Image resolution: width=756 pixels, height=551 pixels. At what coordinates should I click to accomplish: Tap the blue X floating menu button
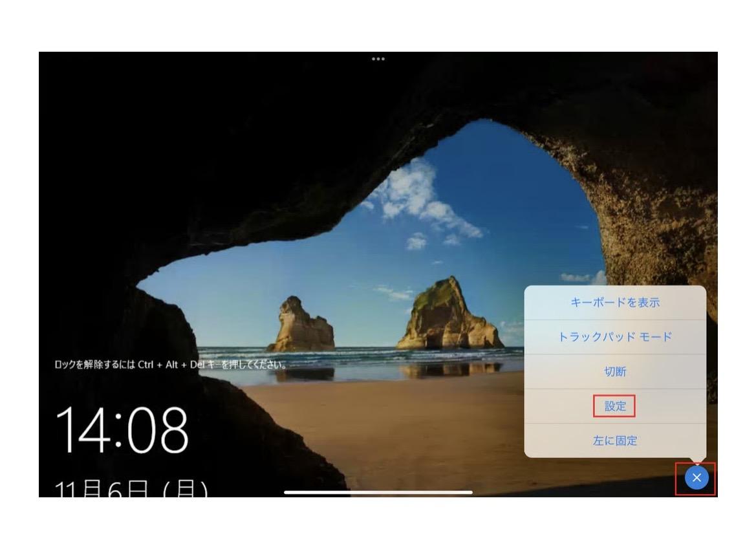point(697,478)
